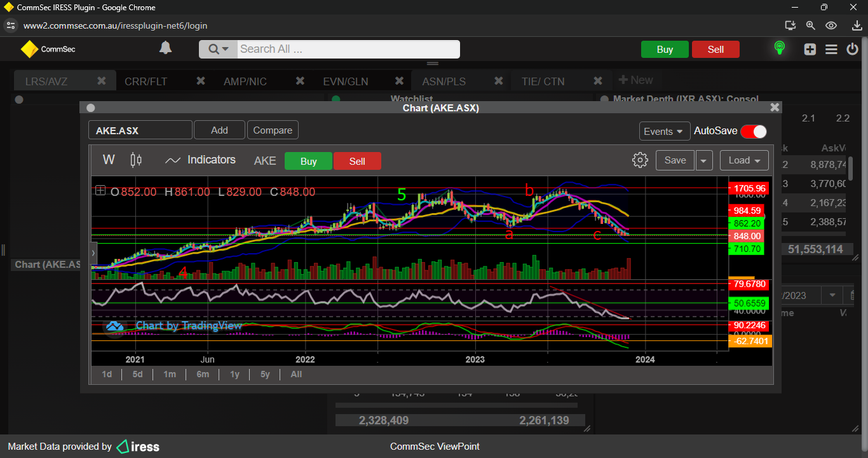Edit the AKE.ASX symbol field
The image size is (868, 458).
(x=140, y=130)
